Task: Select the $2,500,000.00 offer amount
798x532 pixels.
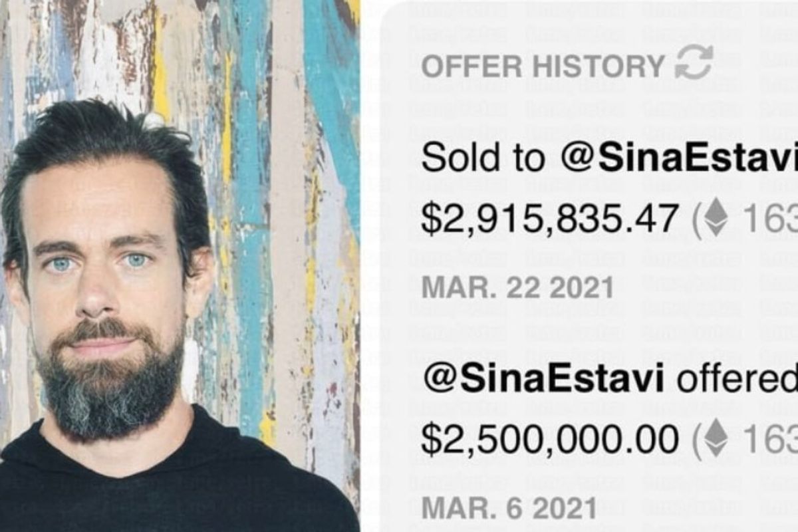Action: [550, 440]
